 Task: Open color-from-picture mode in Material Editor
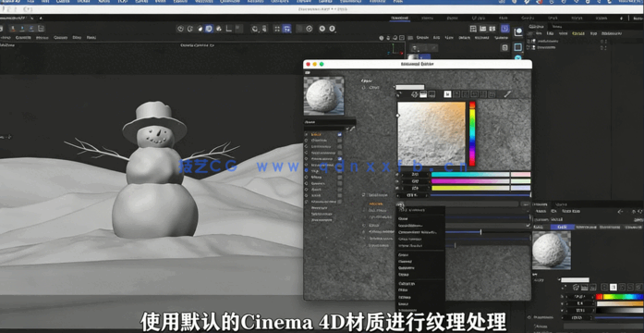[432, 94]
